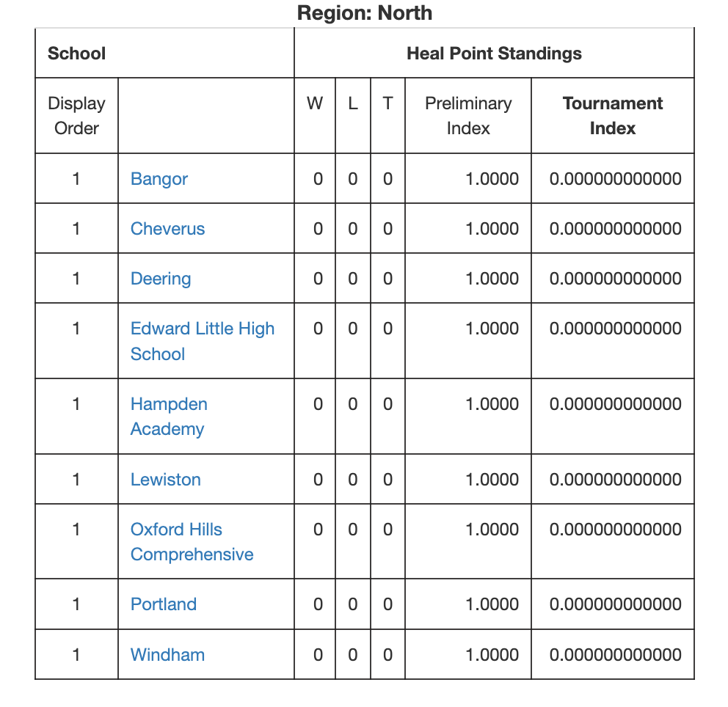The height and width of the screenshot is (707, 728).
Task: Click Bangor's Tournament Index value
Action: [x=615, y=179]
